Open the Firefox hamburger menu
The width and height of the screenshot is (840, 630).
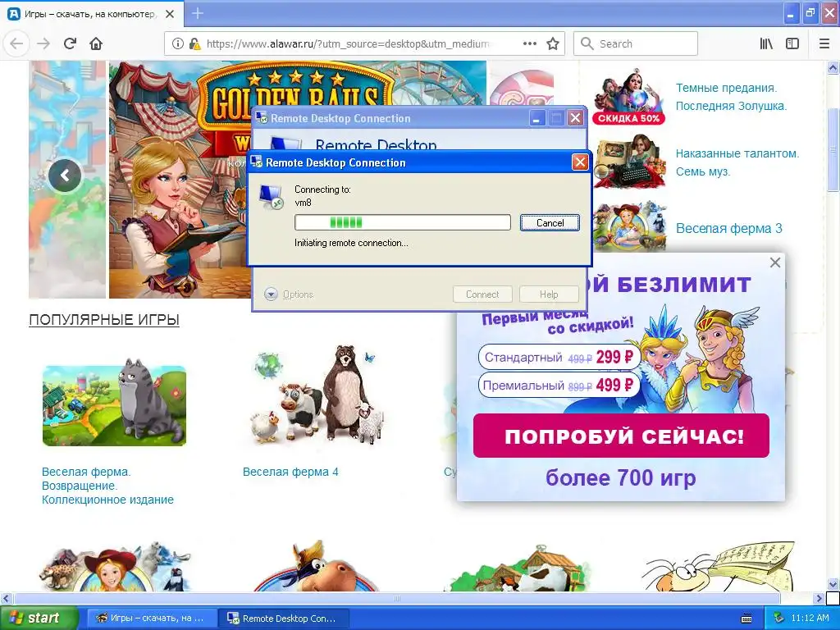[824, 44]
